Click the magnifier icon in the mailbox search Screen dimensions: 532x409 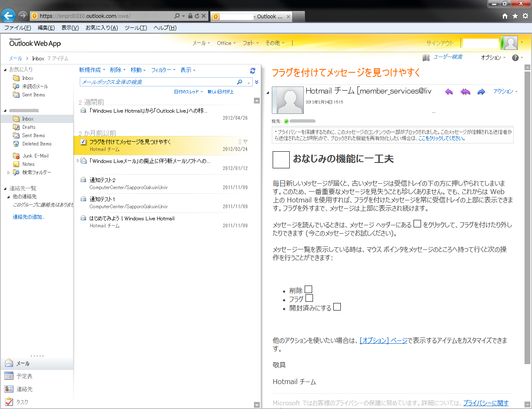239,82
